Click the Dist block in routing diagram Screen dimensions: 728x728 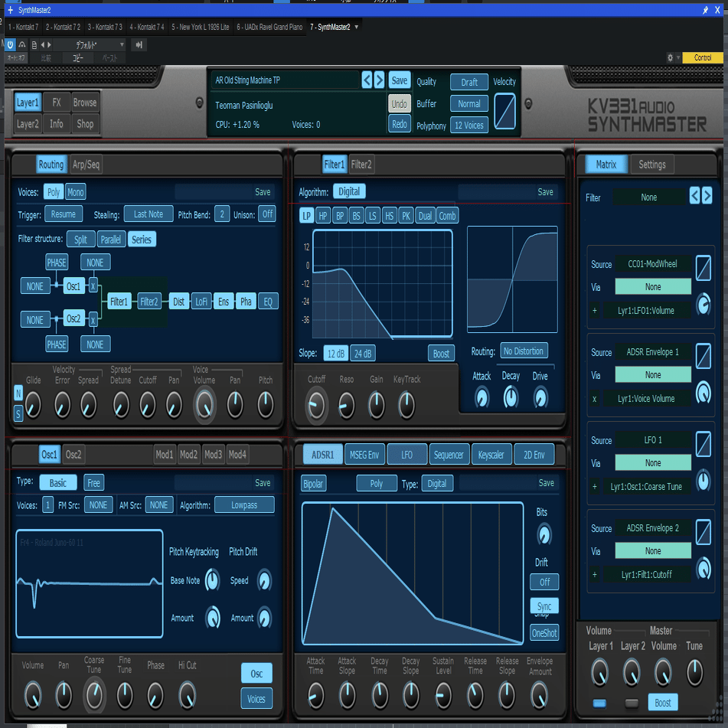179,302
